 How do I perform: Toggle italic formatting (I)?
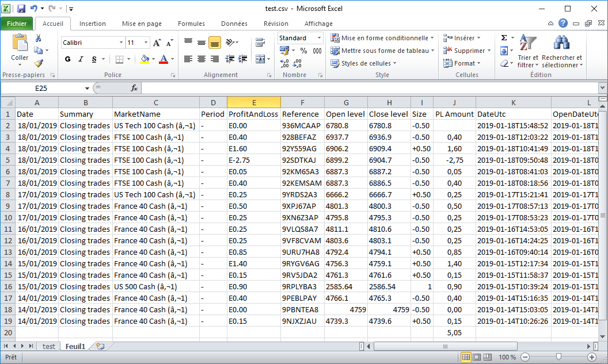[x=81, y=59]
